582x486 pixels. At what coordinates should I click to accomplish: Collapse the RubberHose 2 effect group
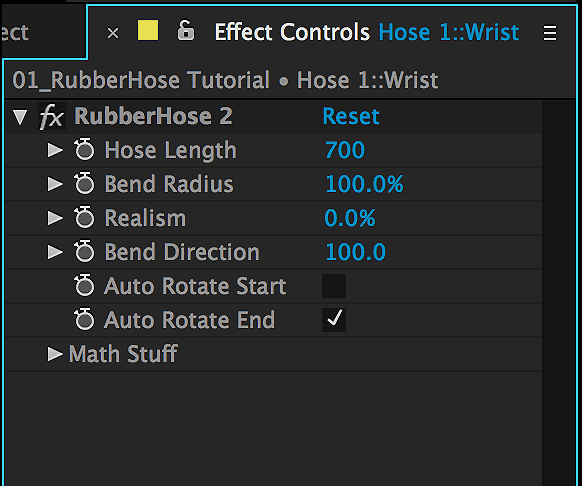tap(20, 117)
